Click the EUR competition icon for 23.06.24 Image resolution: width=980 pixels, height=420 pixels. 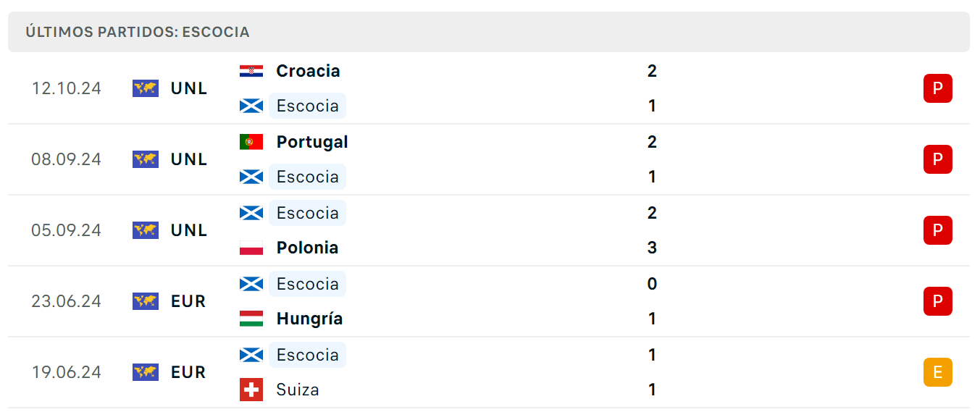pos(146,301)
